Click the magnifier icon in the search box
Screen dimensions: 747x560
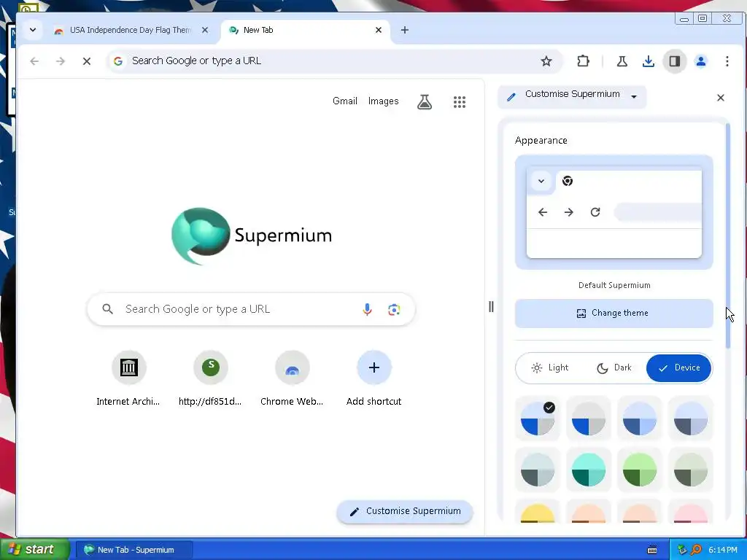click(x=108, y=309)
